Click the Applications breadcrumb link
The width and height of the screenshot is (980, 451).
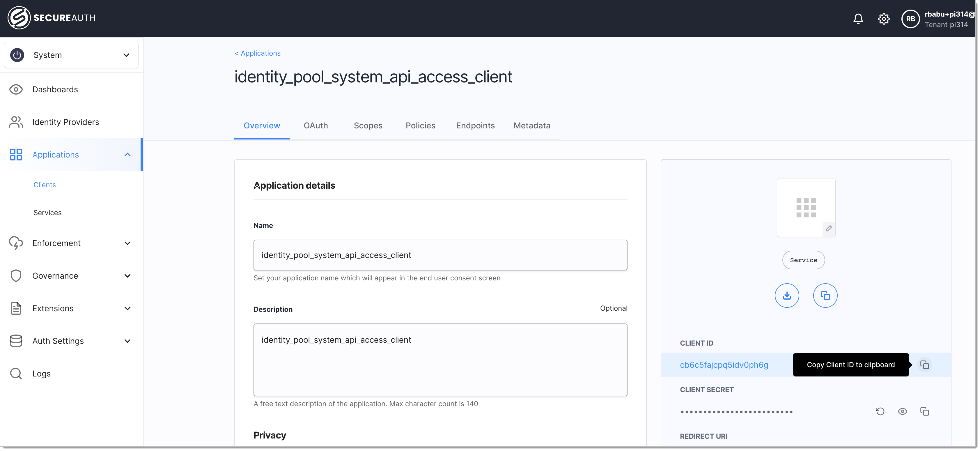coord(258,52)
